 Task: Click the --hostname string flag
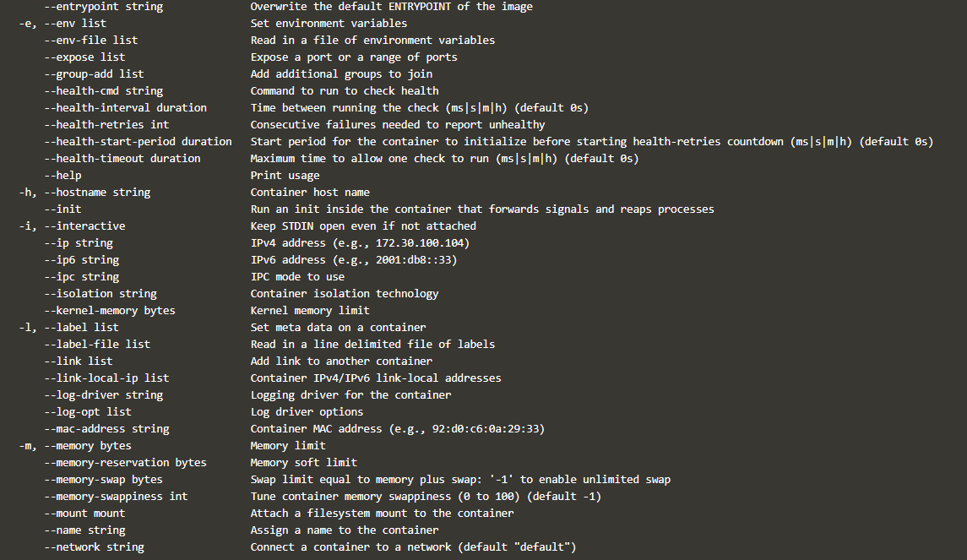[x=97, y=193]
